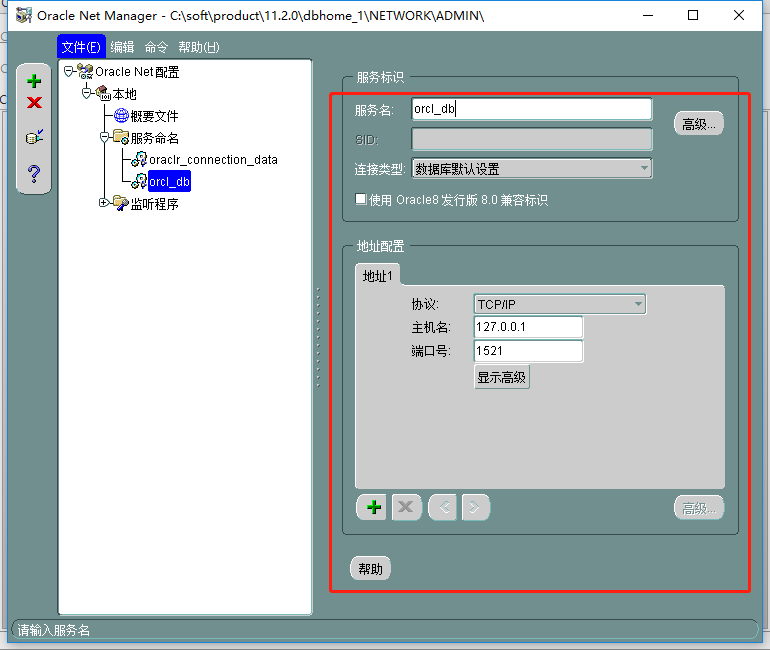The image size is (770, 650).
Task: Click the 监听程序 folder icon
Action: tap(121, 203)
